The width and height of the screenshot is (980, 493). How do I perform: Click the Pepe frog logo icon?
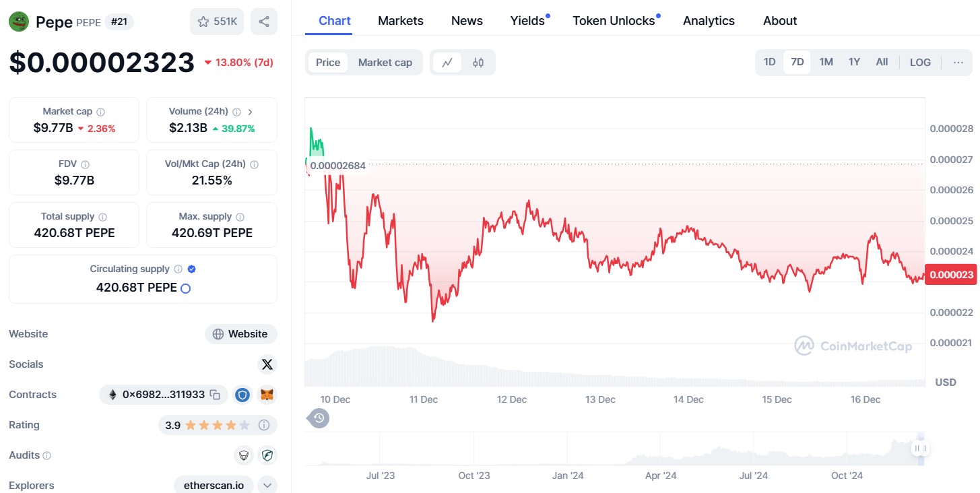point(19,22)
